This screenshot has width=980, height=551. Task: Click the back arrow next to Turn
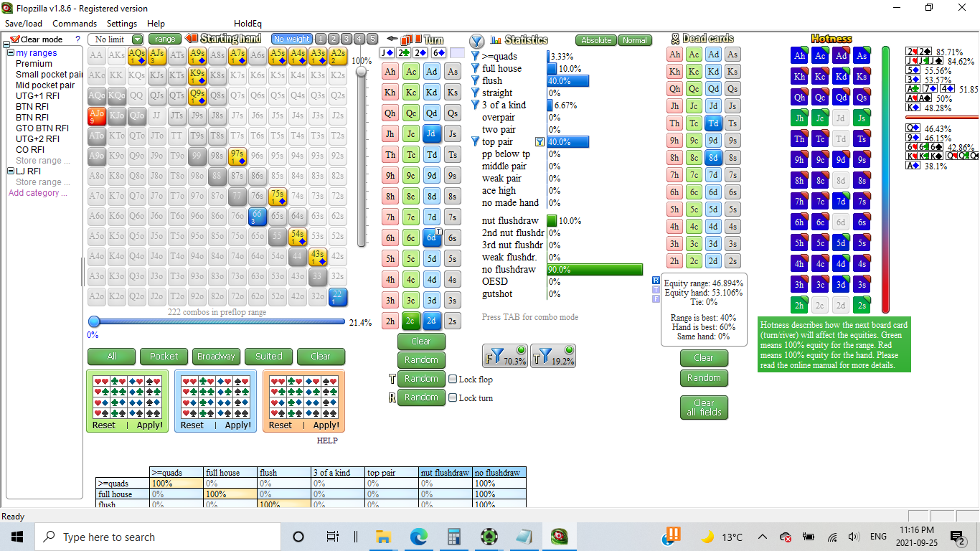pos(392,39)
